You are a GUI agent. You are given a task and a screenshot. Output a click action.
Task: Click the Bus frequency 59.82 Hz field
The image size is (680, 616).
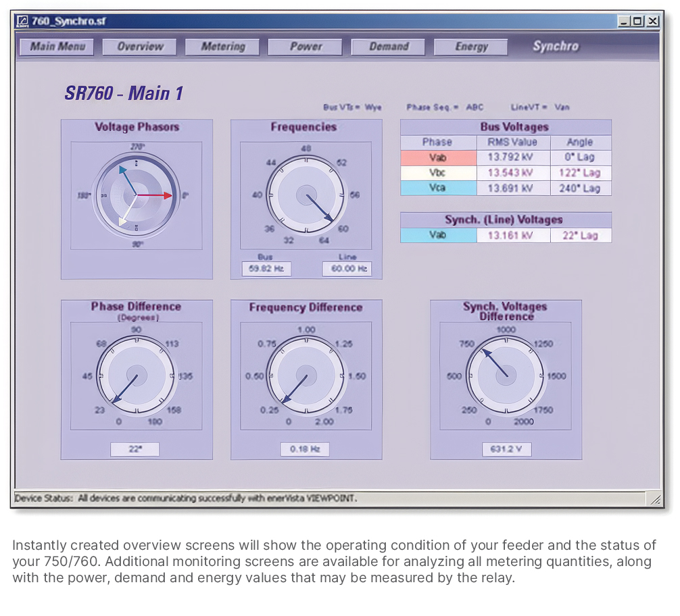coord(266,269)
